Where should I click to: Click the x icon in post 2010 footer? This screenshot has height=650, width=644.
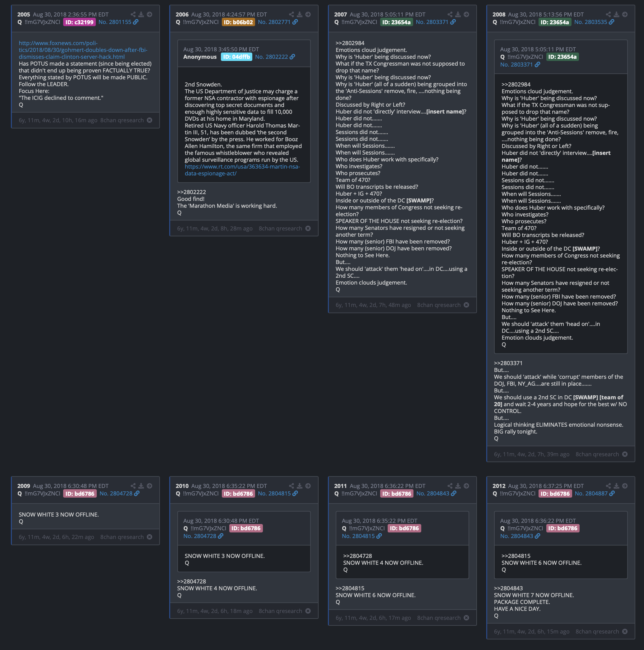308,611
